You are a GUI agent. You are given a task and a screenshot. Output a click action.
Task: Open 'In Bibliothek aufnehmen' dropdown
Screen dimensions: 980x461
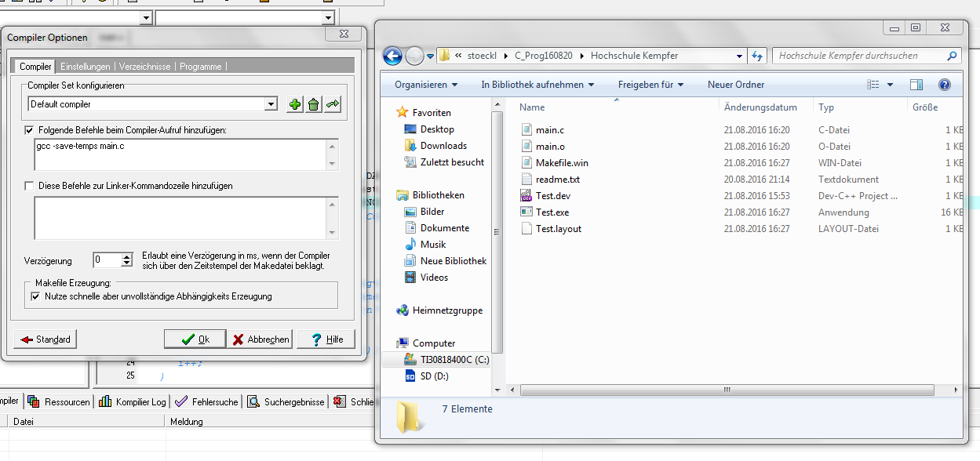(x=537, y=85)
